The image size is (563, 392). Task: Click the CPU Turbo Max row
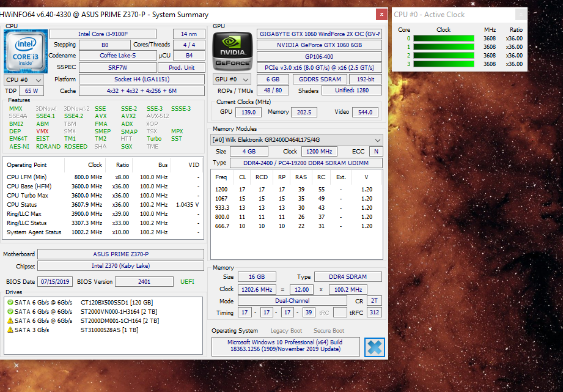pos(103,196)
